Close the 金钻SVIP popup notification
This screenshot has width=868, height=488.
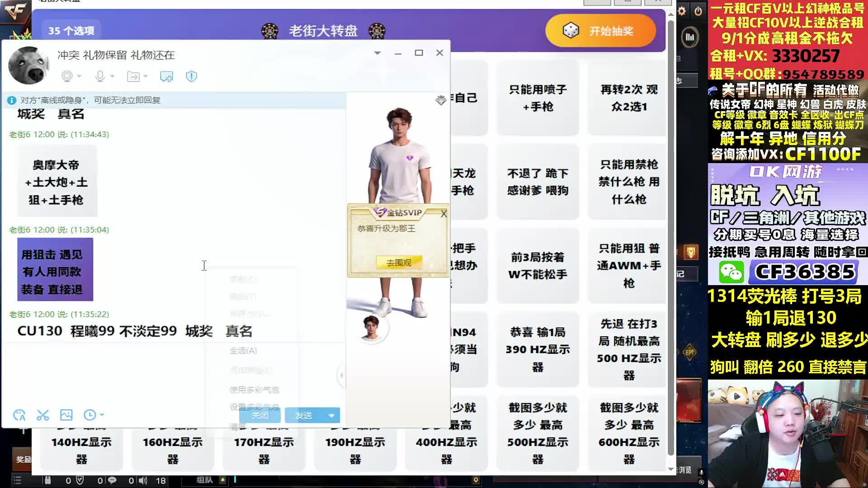coord(443,214)
